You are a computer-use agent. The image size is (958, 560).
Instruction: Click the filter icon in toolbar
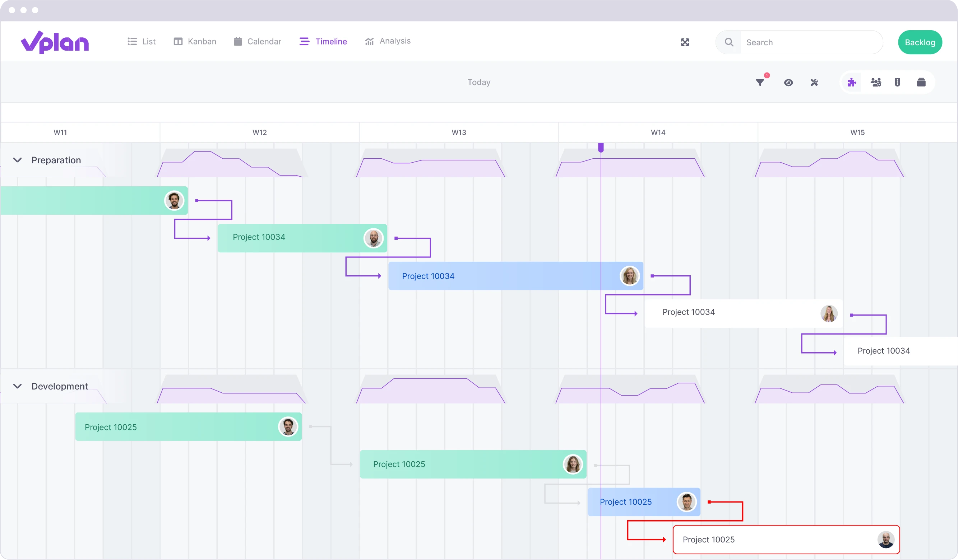(760, 82)
